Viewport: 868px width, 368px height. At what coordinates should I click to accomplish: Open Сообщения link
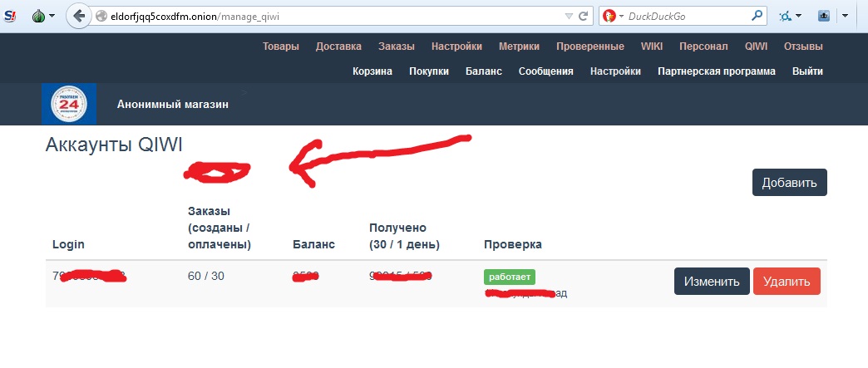pos(545,71)
